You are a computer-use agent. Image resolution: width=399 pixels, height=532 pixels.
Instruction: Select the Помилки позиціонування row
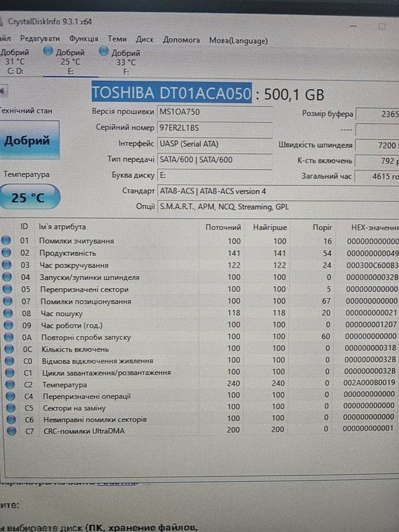pyautogui.click(x=200, y=301)
